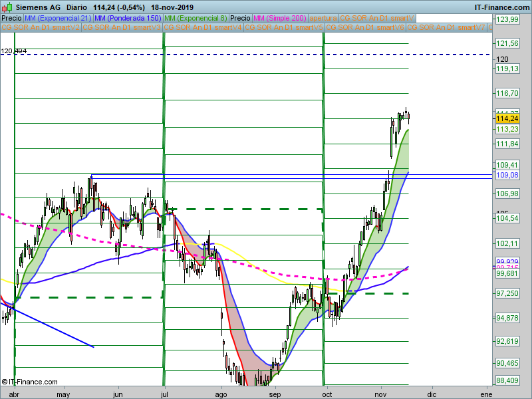Open the MM (Exponencial 8) indicator settings

click(x=196, y=19)
